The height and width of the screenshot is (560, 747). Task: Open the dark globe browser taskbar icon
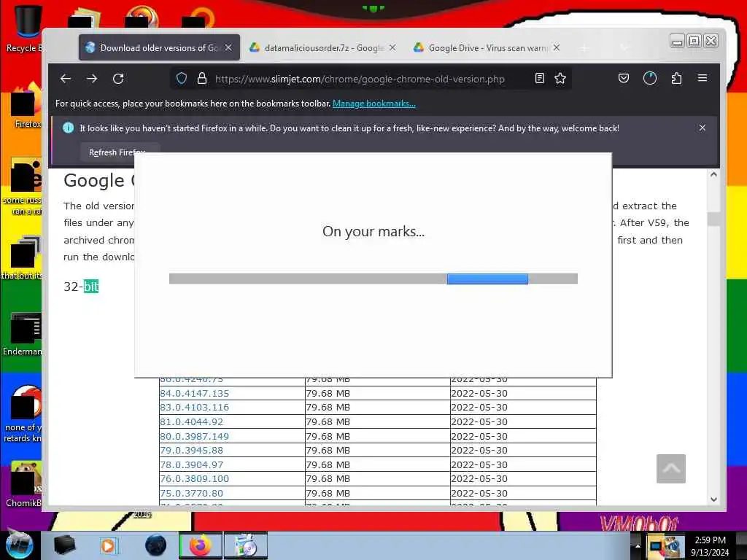tap(156, 545)
